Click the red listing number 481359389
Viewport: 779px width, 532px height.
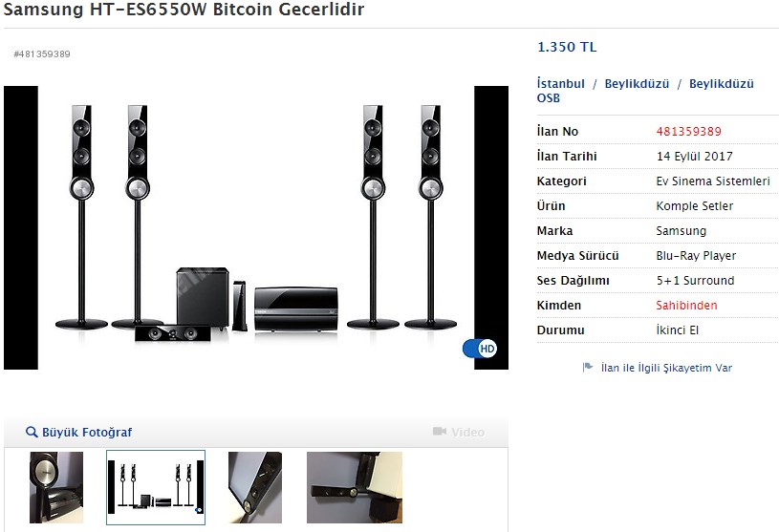click(x=688, y=132)
